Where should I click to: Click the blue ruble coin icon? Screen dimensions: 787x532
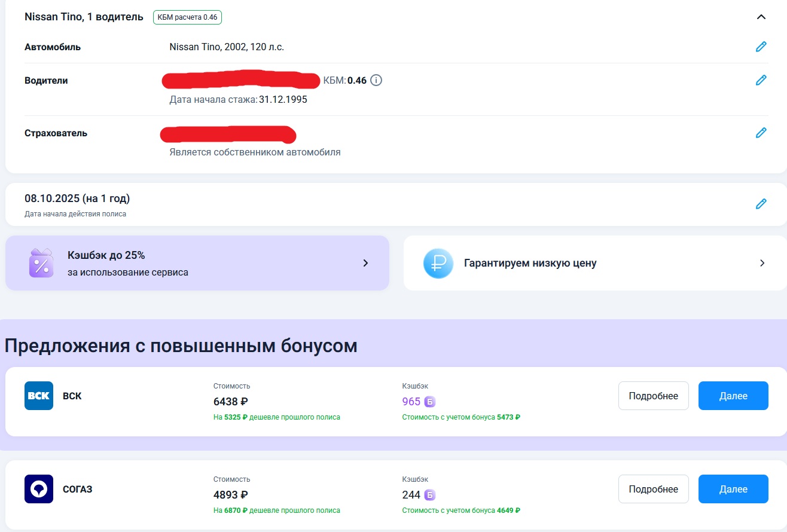pyautogui.click(x=438, y=263)
